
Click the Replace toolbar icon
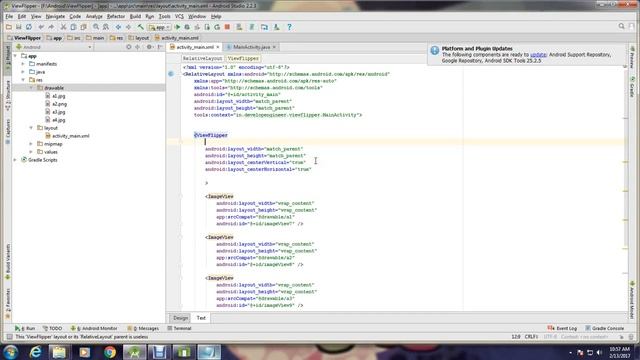pos(106,27)
